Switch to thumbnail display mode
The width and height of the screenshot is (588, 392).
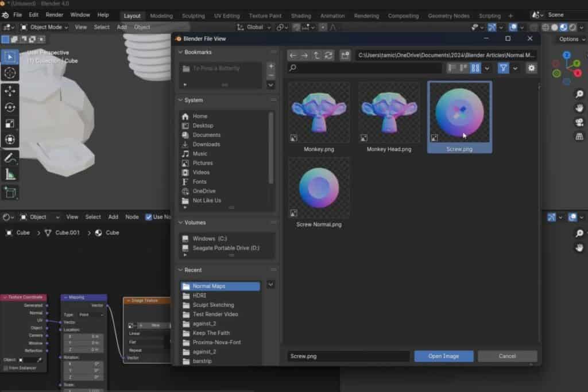click(475, 68)
